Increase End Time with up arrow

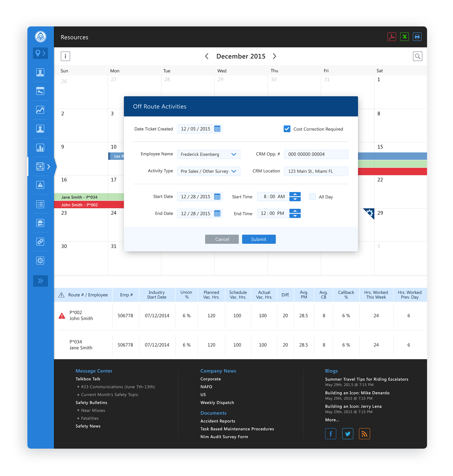coord(295,211)
